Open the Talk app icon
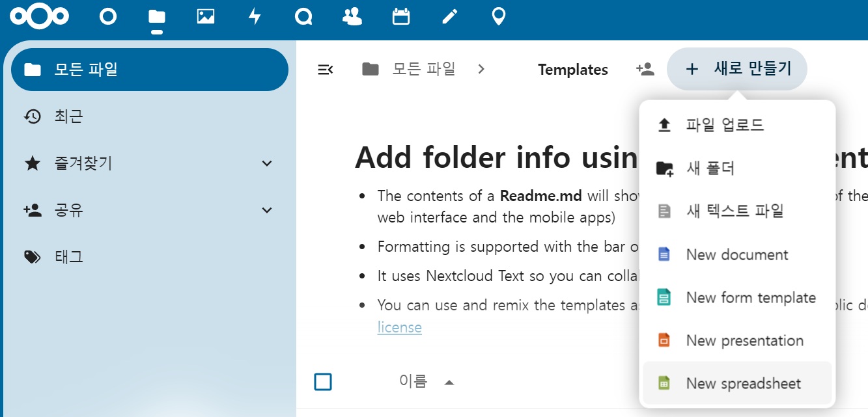The width and height of the screenshot is (868, 417). (x=303, y=17)
